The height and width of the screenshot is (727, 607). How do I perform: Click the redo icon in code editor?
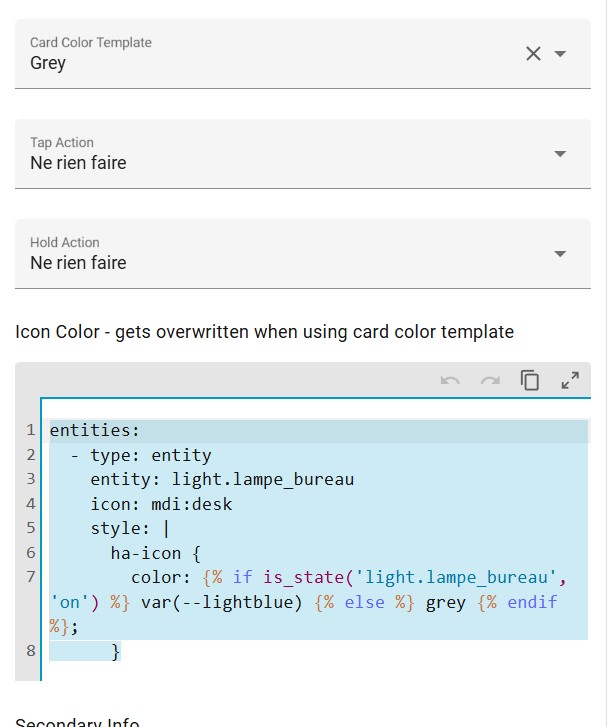(490, 380)
